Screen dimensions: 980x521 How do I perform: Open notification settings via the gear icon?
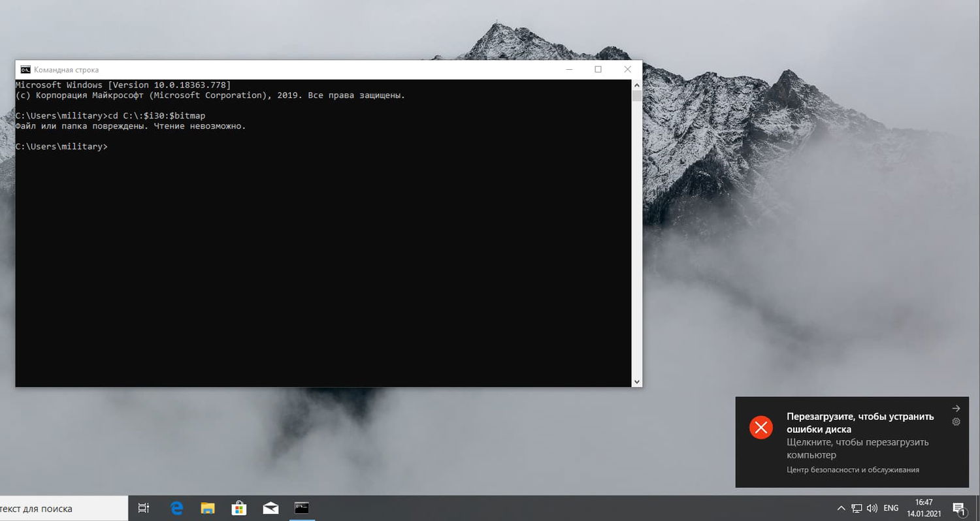coord(956,422)
